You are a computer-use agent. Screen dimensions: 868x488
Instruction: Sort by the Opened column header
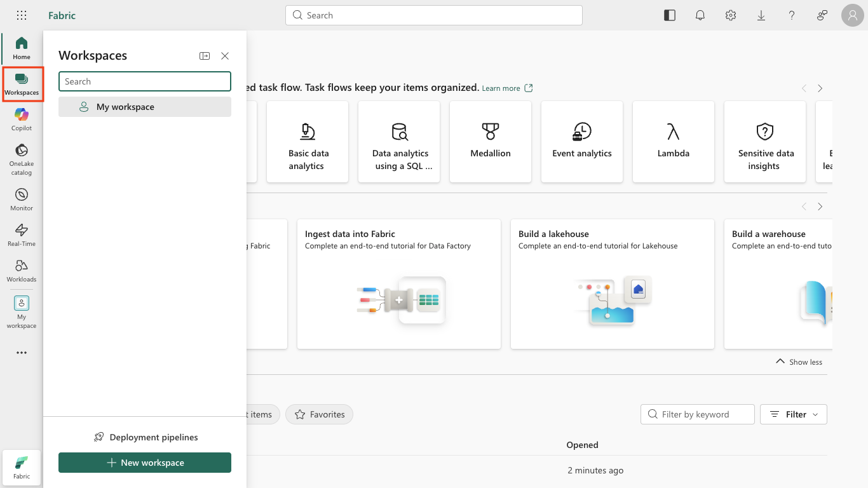(x=582, y=445)
